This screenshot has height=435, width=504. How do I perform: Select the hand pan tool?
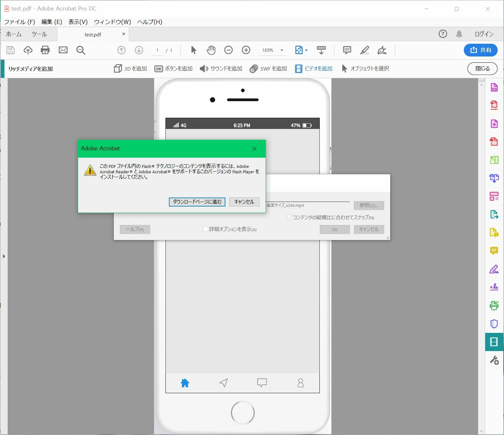211,50
